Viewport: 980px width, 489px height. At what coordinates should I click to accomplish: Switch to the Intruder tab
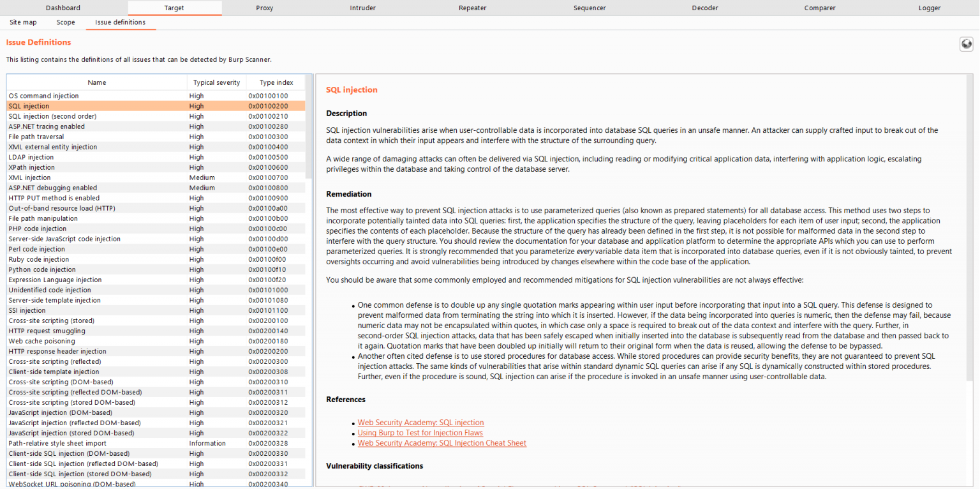click(362, 8)
